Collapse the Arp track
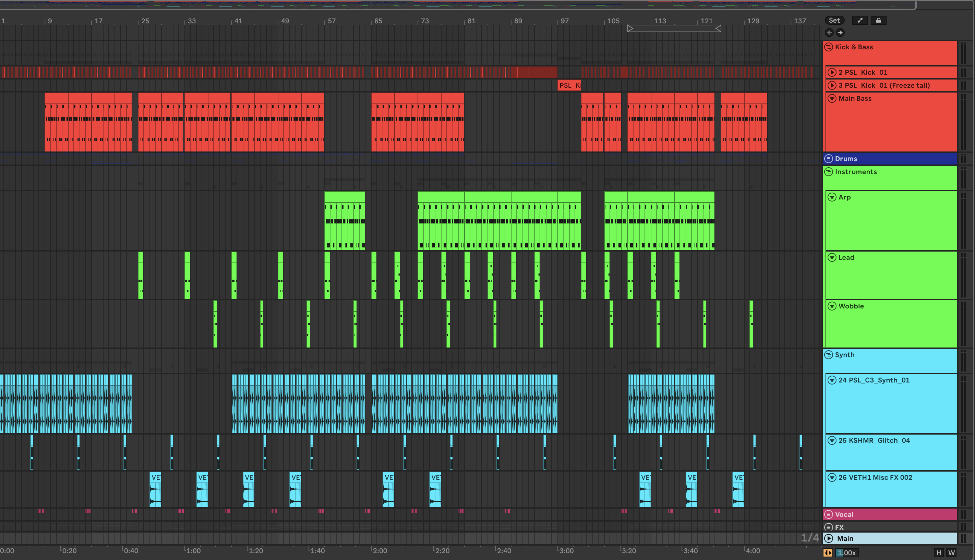The width and height of the screenshot is (975, 560). pyautogui.click(x=832, y=197)
